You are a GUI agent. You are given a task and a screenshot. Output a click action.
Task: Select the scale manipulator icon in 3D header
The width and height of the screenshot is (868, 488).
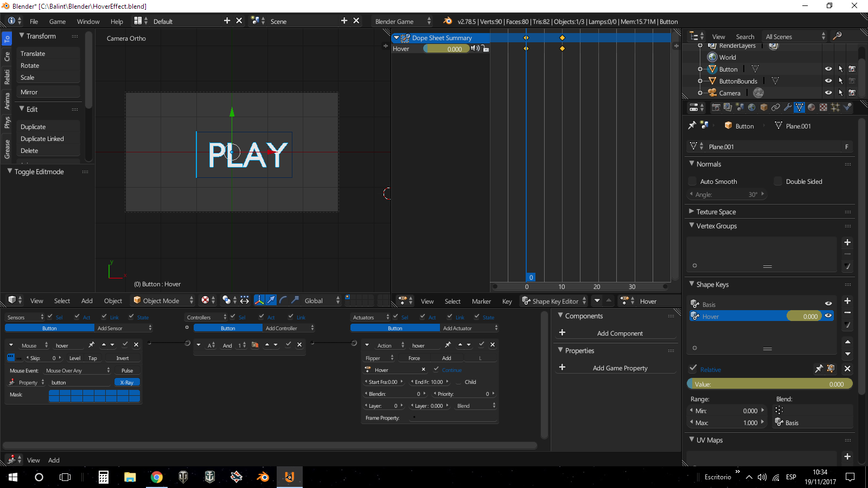[295, 300]
